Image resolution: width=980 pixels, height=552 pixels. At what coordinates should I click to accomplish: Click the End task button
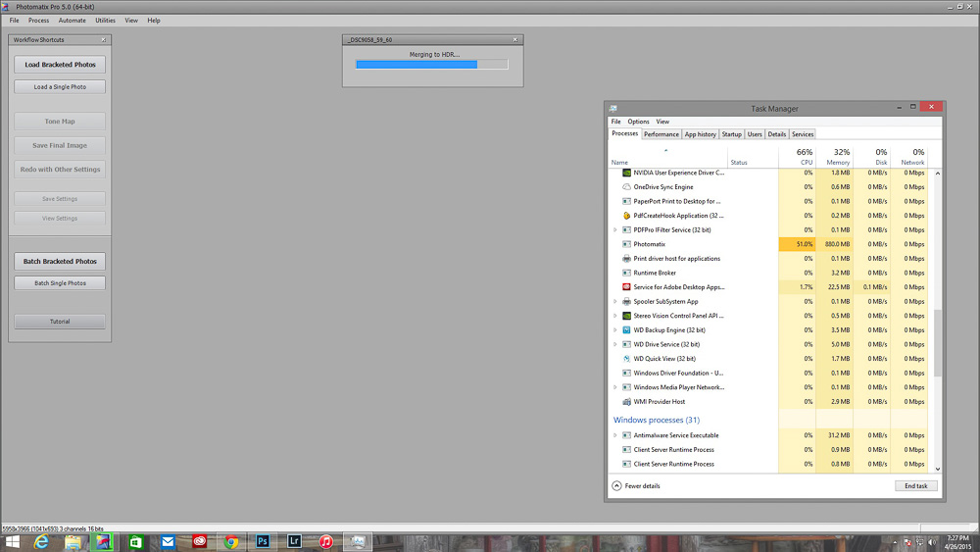click(x=915, y=485)
